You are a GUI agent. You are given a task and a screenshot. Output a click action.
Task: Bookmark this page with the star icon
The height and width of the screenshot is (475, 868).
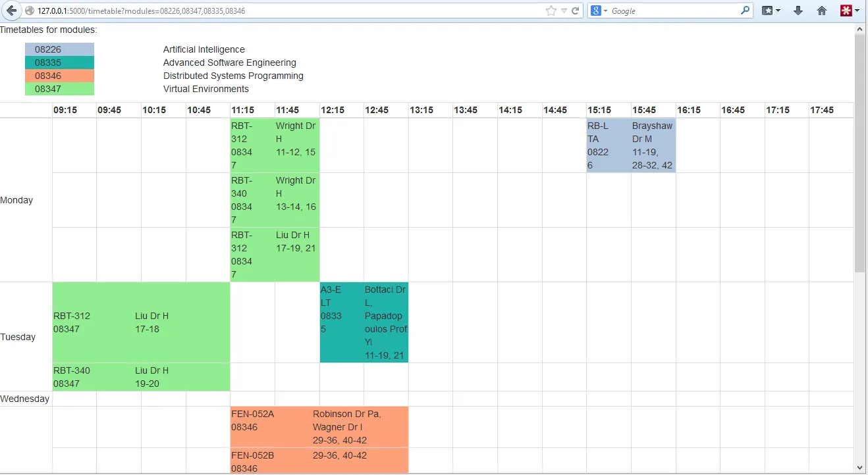pyautogui.click(x=551, y=11)
